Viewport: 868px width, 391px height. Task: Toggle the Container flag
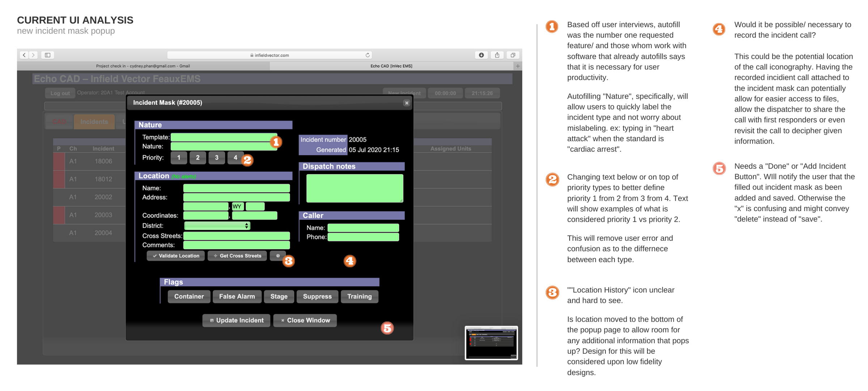[189, 297]
